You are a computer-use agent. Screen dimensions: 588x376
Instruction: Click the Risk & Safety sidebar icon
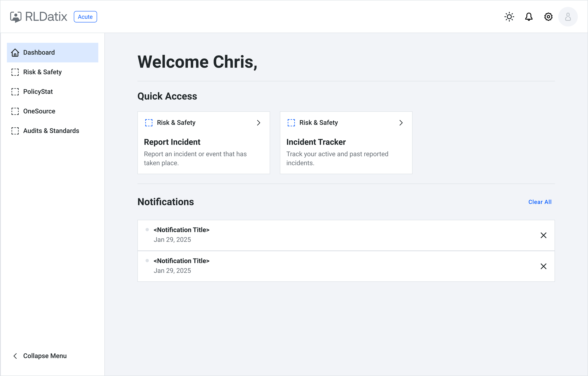(x=15, y=72)
